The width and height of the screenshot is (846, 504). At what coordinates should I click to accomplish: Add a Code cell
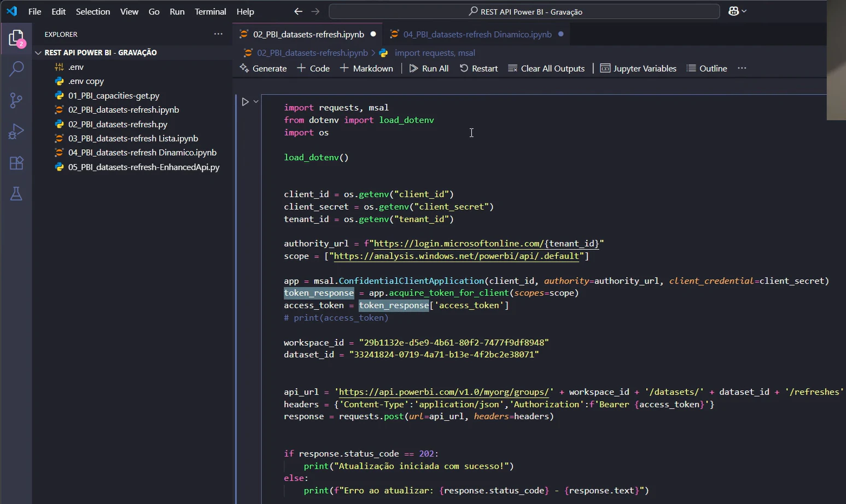click(x=313, y=68)
